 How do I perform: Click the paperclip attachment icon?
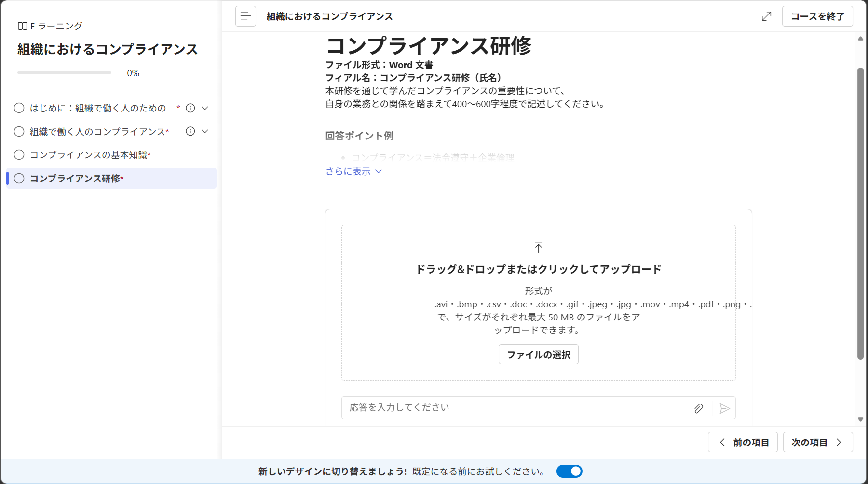[x=698, y=408]
